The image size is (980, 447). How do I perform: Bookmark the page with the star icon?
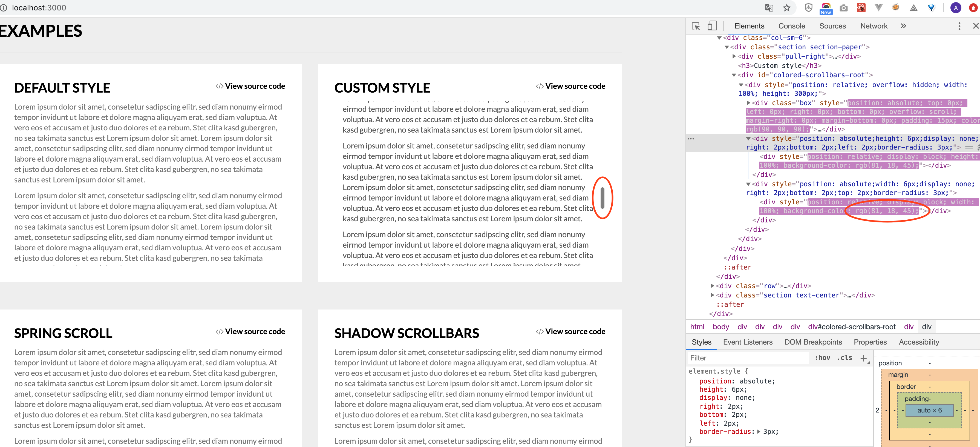[787, 8]
